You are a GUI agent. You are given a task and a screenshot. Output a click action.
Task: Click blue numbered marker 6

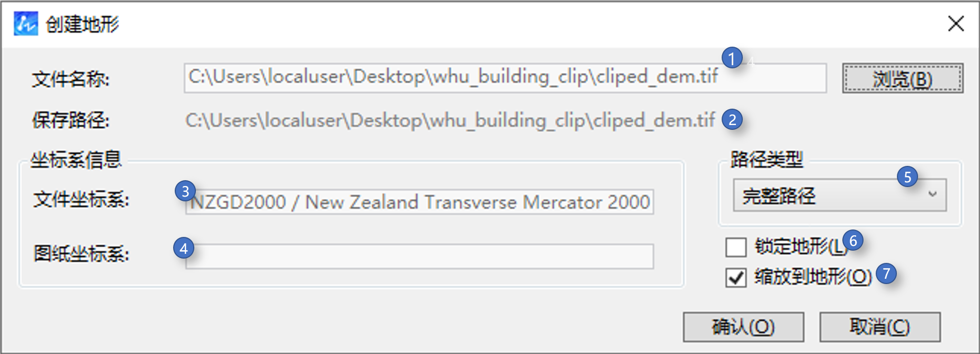coord(853,241)
